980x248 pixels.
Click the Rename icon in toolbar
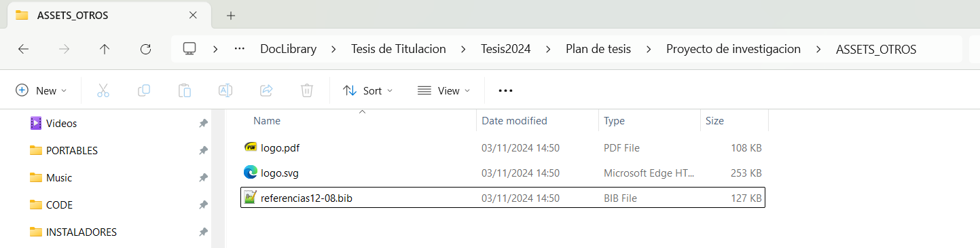click(x=225, y=90)
